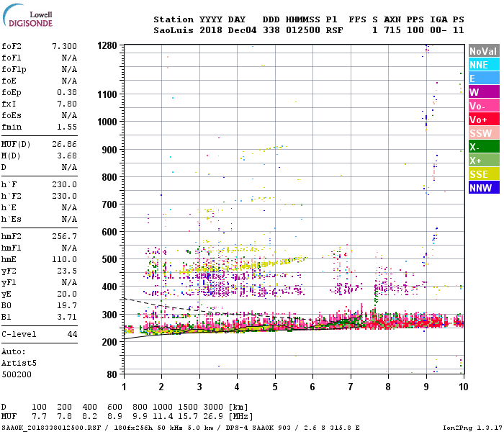504x432 pixels.
Task: Click the 500200 version number
Action: tap(17, 375)
